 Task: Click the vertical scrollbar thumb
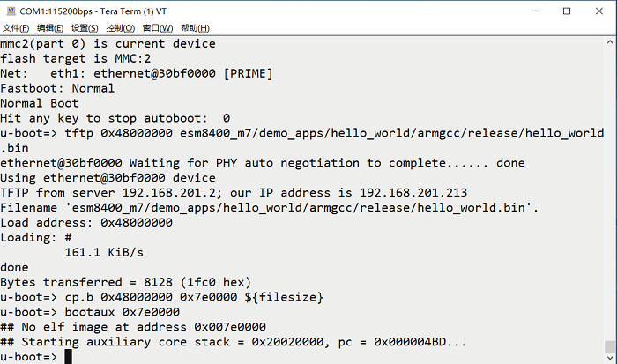(x=610, y=346)
